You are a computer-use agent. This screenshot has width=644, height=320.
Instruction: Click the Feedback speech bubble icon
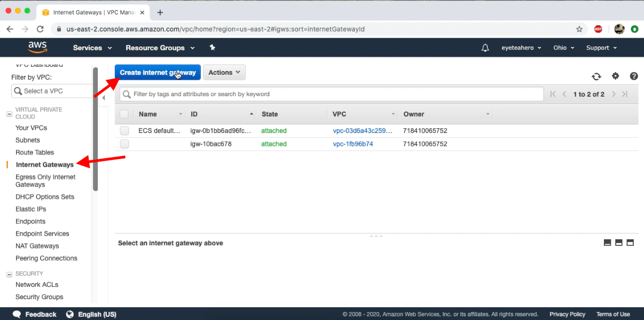coord(17,314)
